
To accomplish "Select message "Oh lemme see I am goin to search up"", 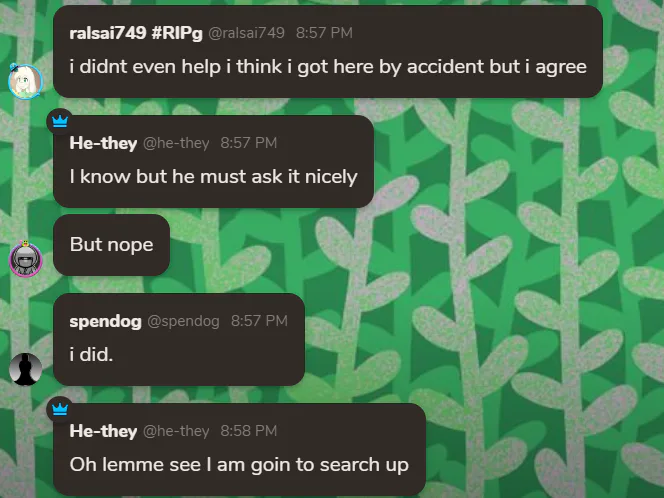I will tap(239, 465).
